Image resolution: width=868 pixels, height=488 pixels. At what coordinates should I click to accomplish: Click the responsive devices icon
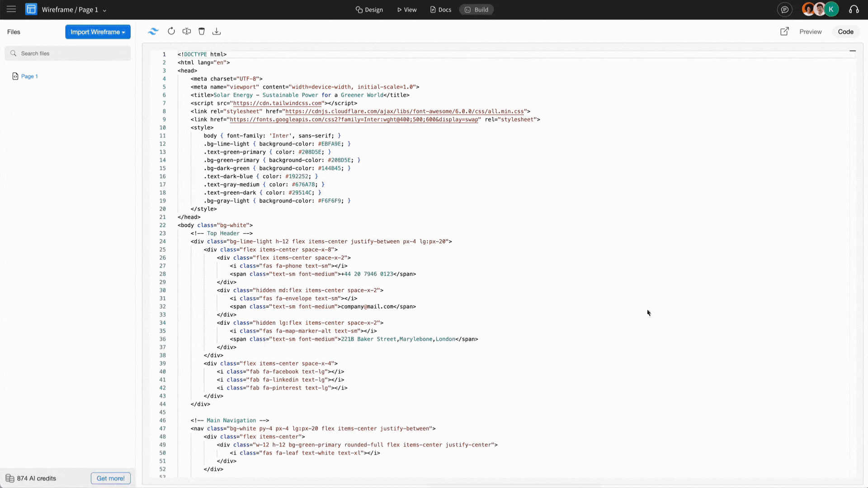tap(187, 31)
